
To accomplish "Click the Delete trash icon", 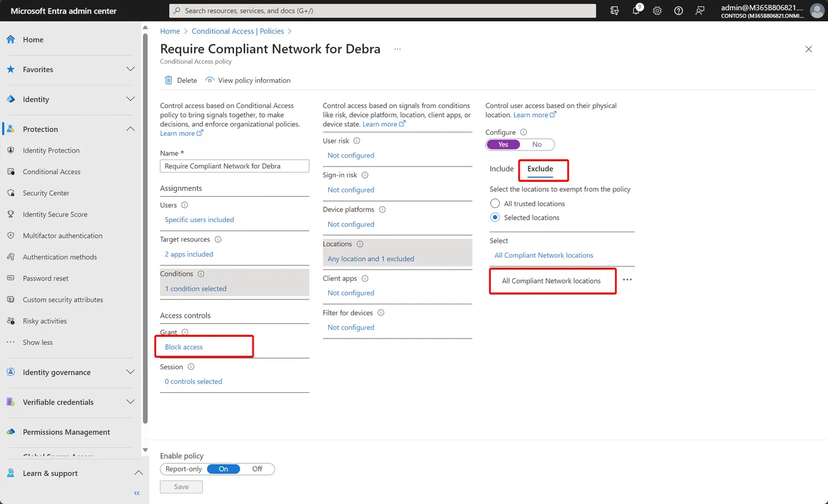I will click(169, 80).
